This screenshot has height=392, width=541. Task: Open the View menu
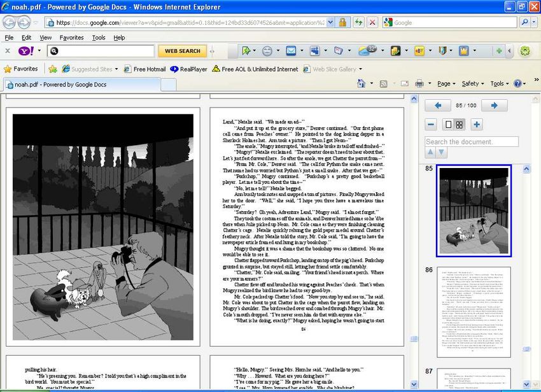tap(46, 38)
